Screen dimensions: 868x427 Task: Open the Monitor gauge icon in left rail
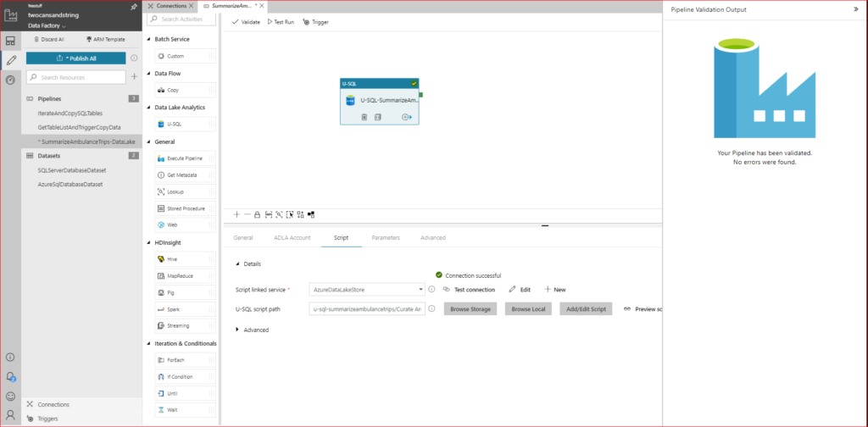(x=10, y=80)
